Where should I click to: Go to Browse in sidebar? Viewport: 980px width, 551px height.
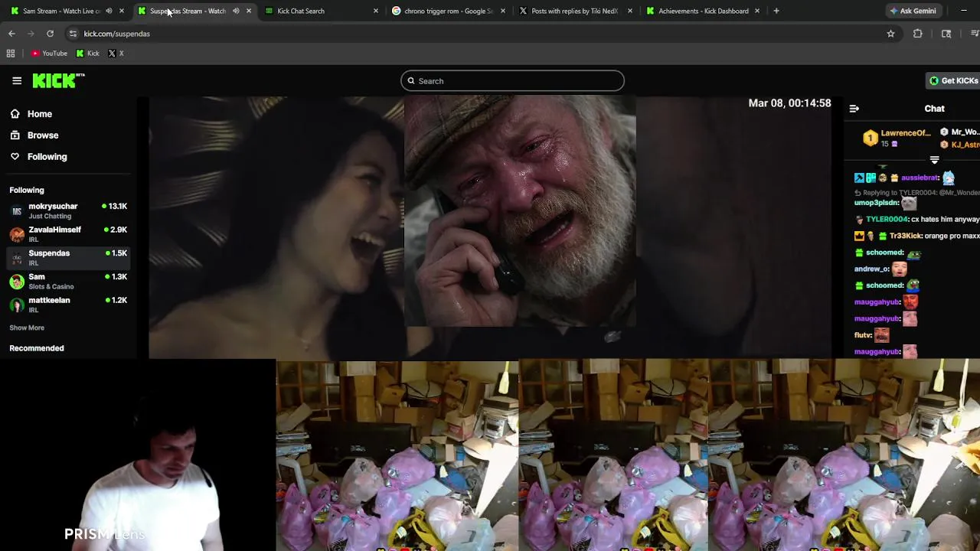[x=43, y=135]
